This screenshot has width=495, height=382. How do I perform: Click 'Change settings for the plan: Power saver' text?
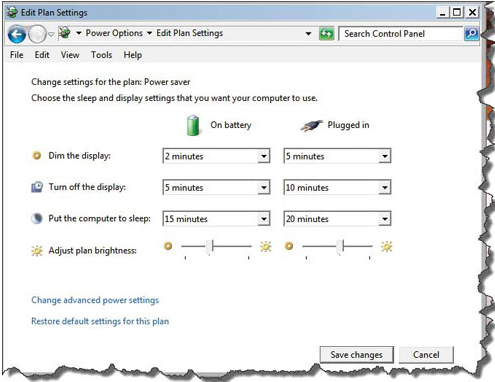[111, 82]
